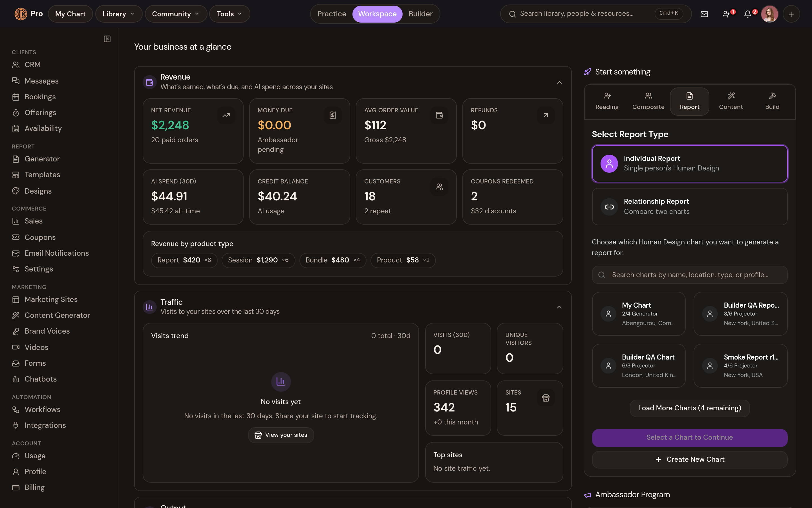The height and width of the screenshot is (508, 812).
Task: Click the My Chart button in top bar
Action: [70, 14]
